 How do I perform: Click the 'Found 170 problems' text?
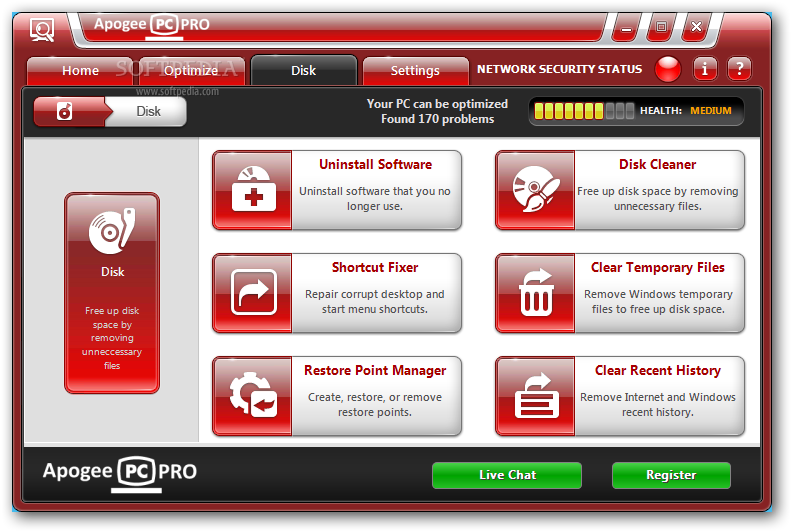coord(437,119)
